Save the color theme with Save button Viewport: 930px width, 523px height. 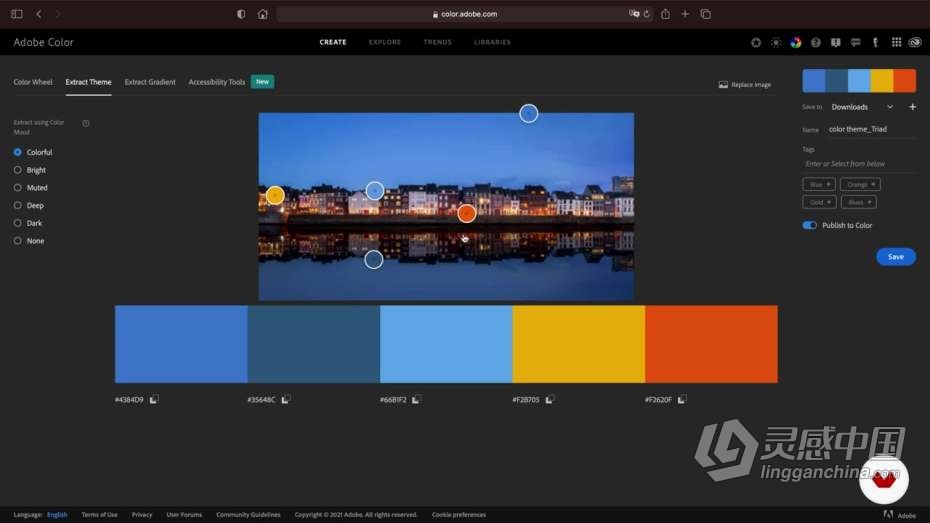click(896, 257)
